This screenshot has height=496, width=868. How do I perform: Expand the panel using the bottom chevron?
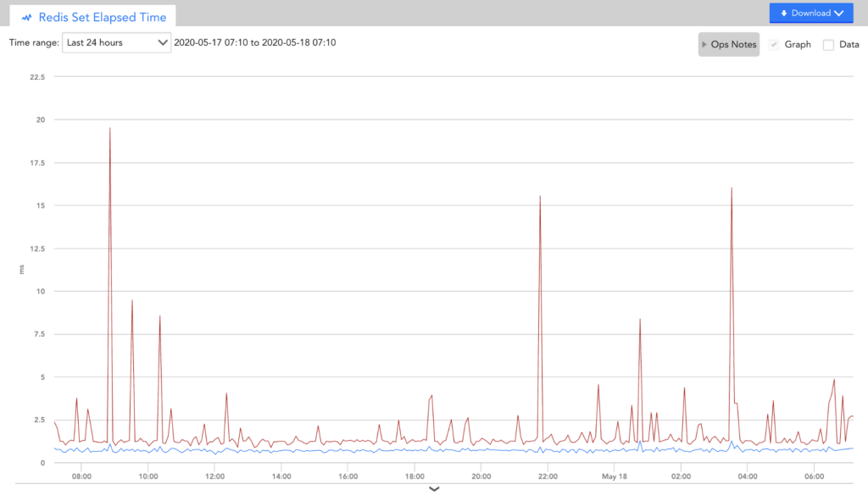(x=434, y=489)
